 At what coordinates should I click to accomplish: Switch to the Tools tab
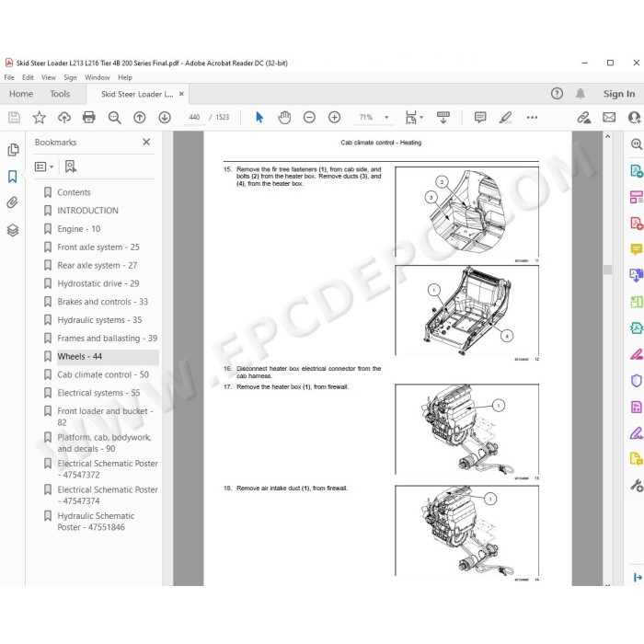point(60,94)
